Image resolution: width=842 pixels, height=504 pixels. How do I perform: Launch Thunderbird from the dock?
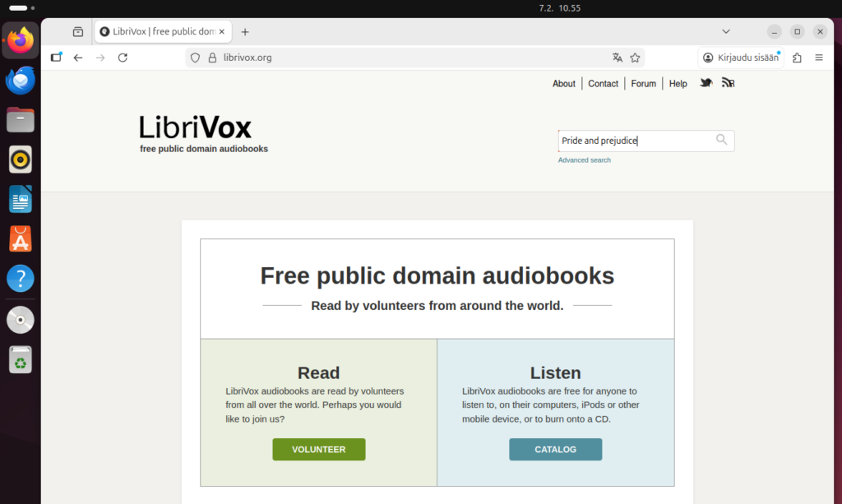21,81
